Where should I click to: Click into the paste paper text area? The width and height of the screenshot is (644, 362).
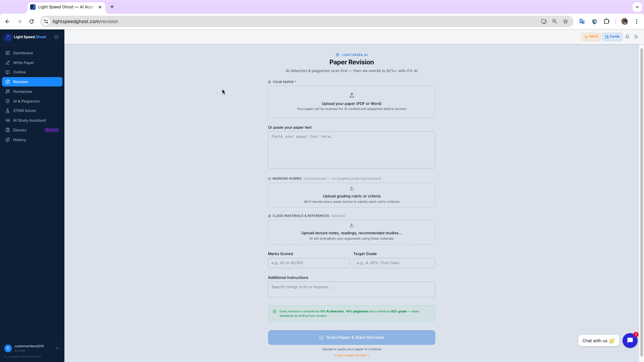[352, 150]
